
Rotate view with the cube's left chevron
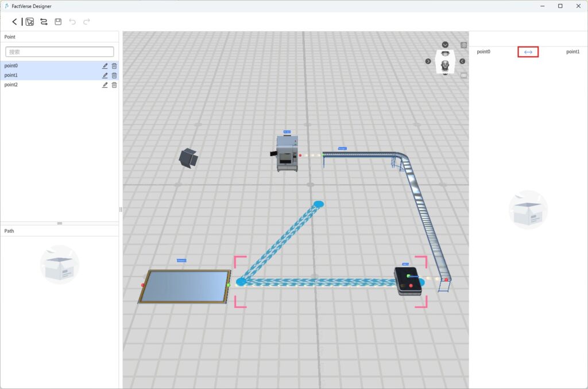pos(428,61)
